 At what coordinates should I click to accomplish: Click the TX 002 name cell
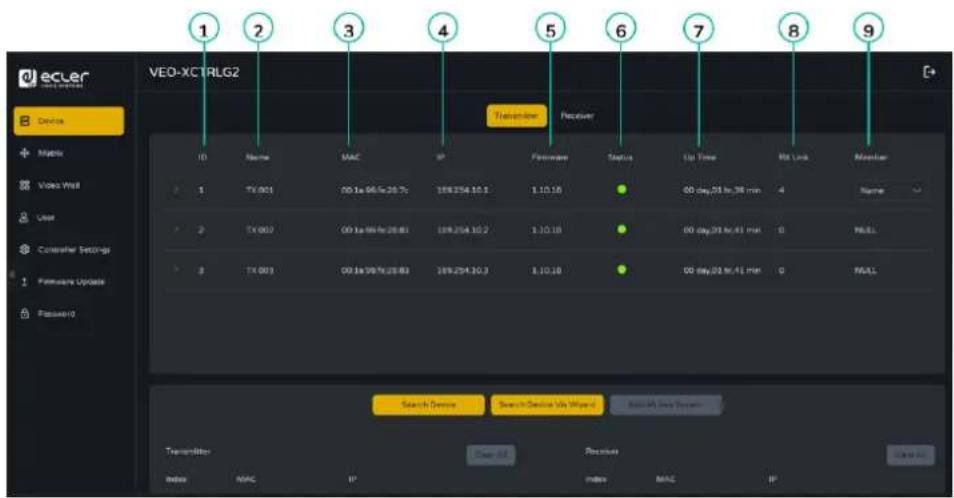point(260,230)
